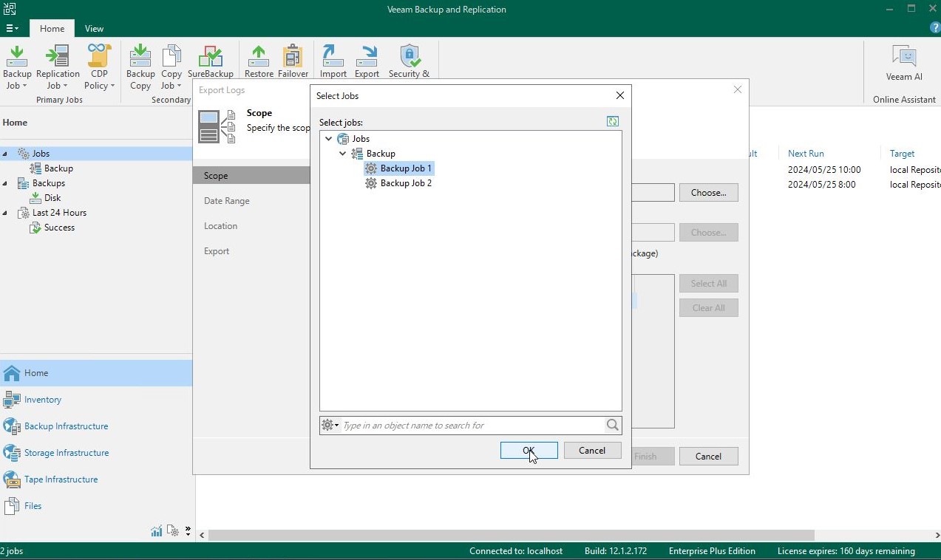This screenshot has height=560, width=941.
Task: Open the Backup Job ribbon button
Action: pyautogui.click(x=17, y=66)
